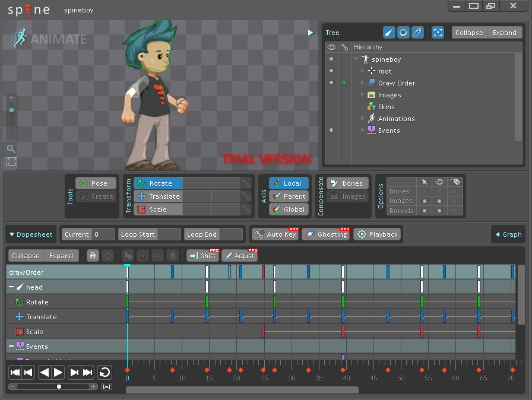The height and width of the screenshot is (400, 532).
Task: Click the zoom magnifier icon in viewport
Action: click(x=11, y=148)
